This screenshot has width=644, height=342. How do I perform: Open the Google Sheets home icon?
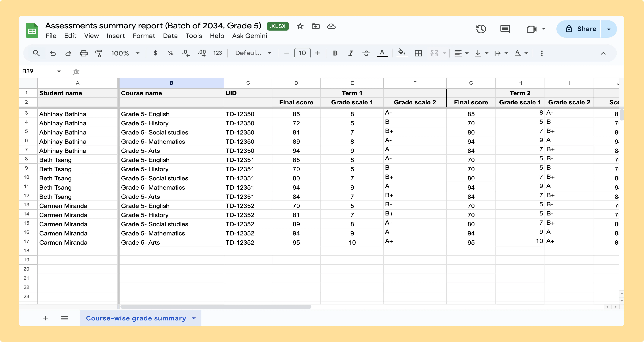(x=32, y=30)
